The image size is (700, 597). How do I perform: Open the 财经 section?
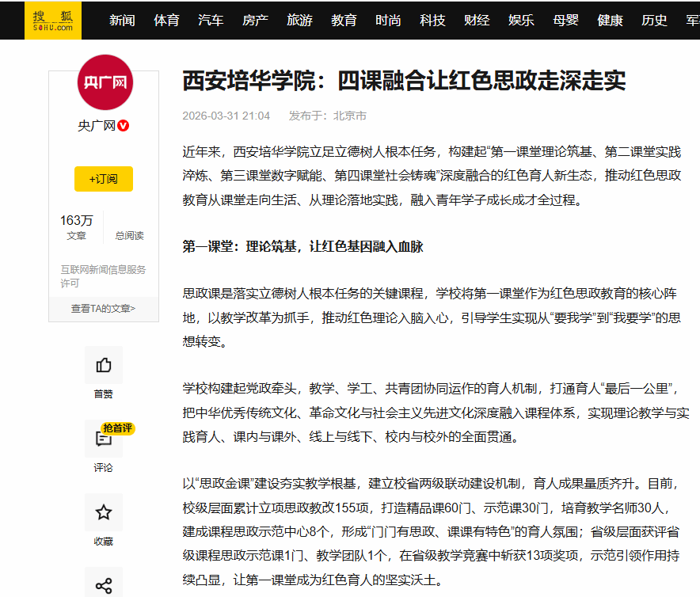pyautogui.click(x=477, y=21)
